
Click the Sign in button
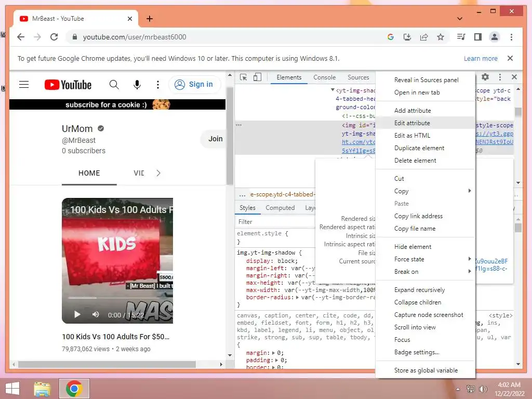tap(194, 85)
